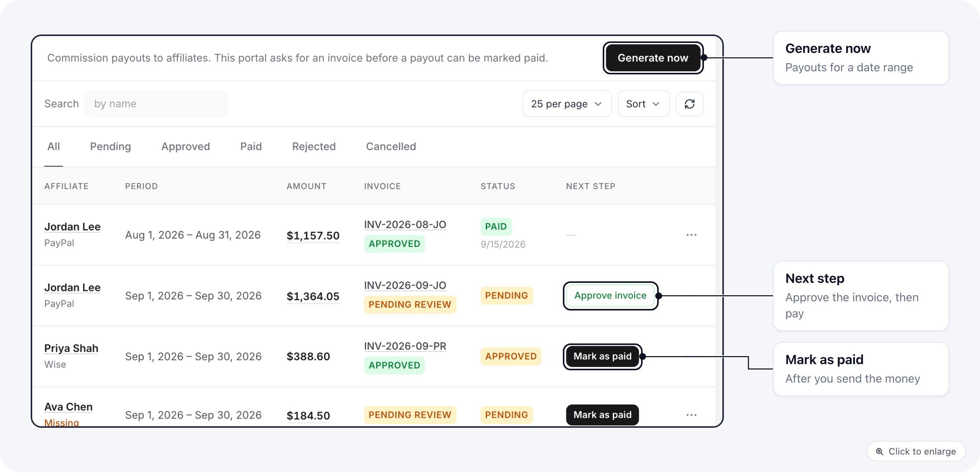Click the $1,364.05 amount
The image size is (980, 473).
coord(313,297)
